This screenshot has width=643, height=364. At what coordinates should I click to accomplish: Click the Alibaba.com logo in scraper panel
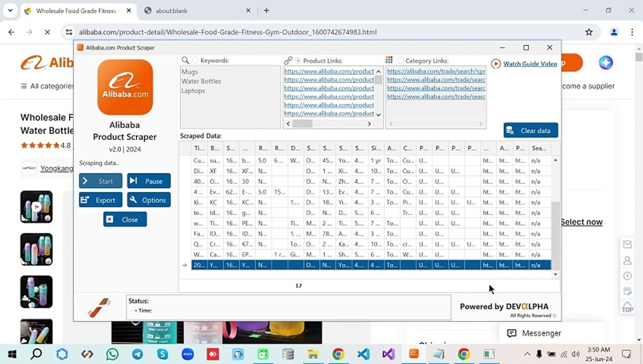(x=125, y=87)
